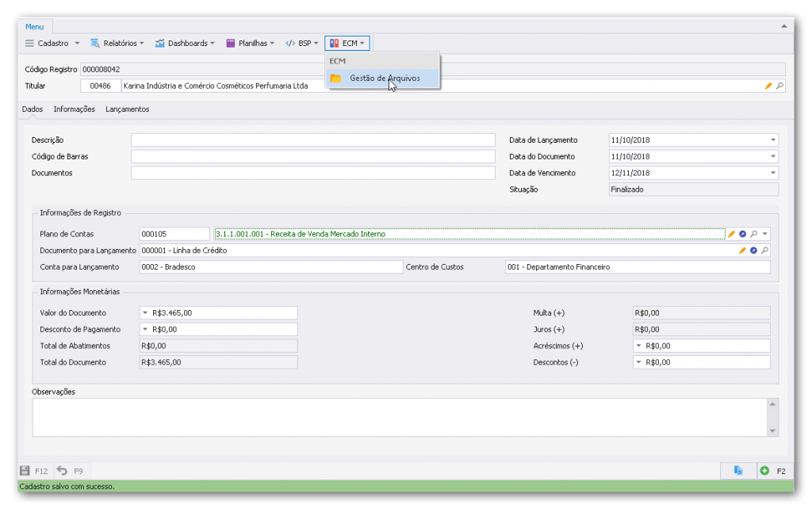Click the Plano de Contas blue link icon
Viewport: 812px width, 509px height.
[x=742, y=234]
